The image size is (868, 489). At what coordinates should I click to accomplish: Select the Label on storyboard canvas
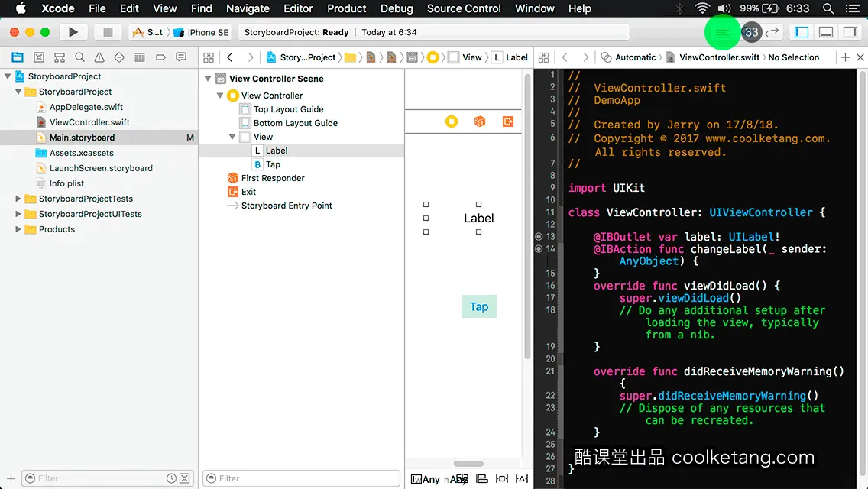click(479, 219)
